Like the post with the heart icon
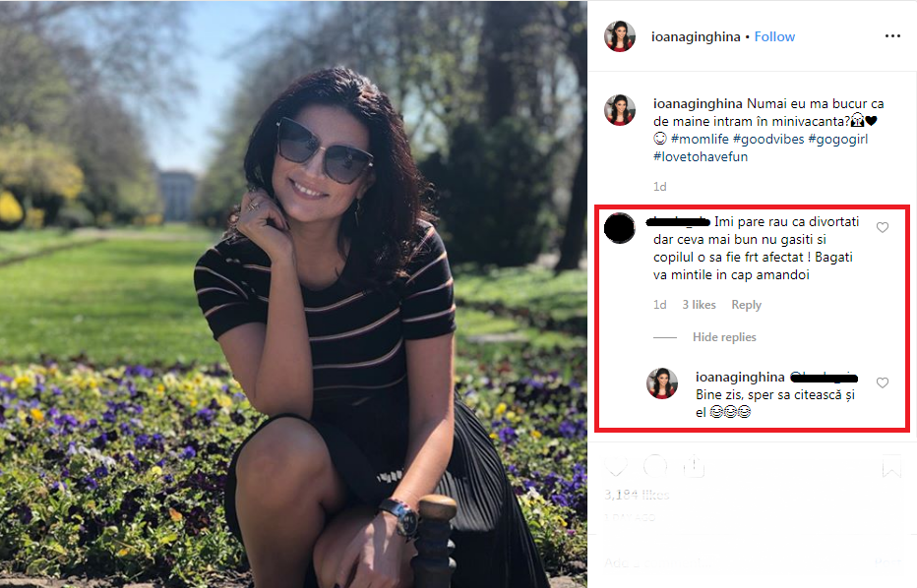This screenshot has width=917, height=588. [x=616, y=467]
